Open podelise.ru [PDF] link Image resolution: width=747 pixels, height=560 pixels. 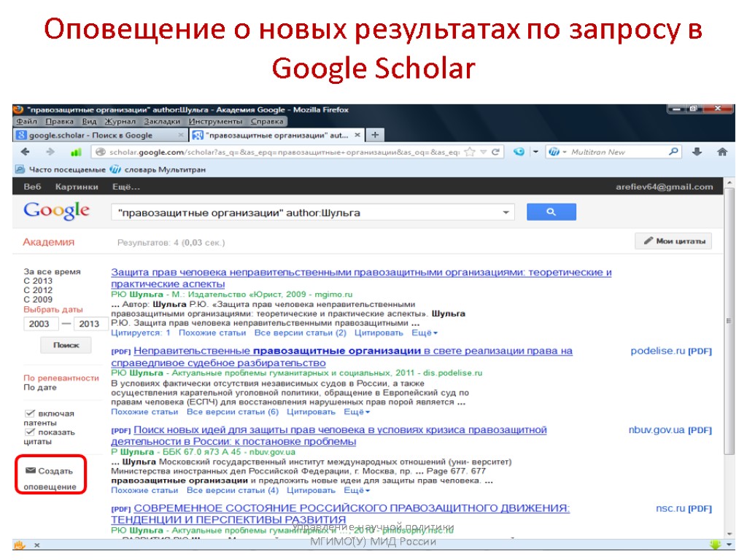671,351
